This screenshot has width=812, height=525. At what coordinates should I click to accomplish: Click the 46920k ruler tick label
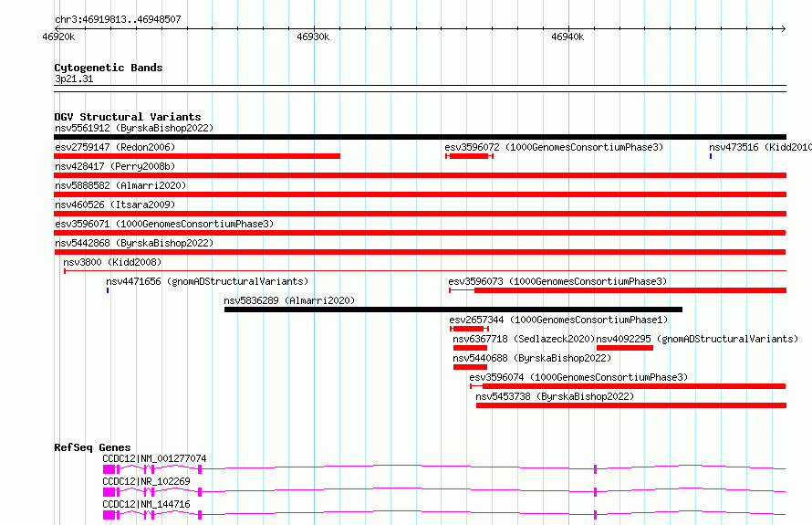(x=58, y=37)
